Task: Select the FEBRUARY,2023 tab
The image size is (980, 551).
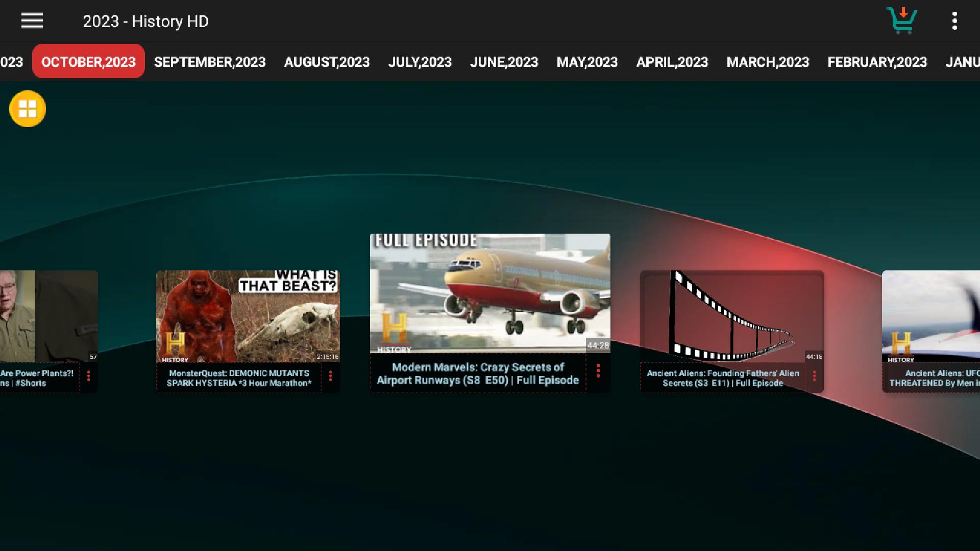Action: [877, 62]
